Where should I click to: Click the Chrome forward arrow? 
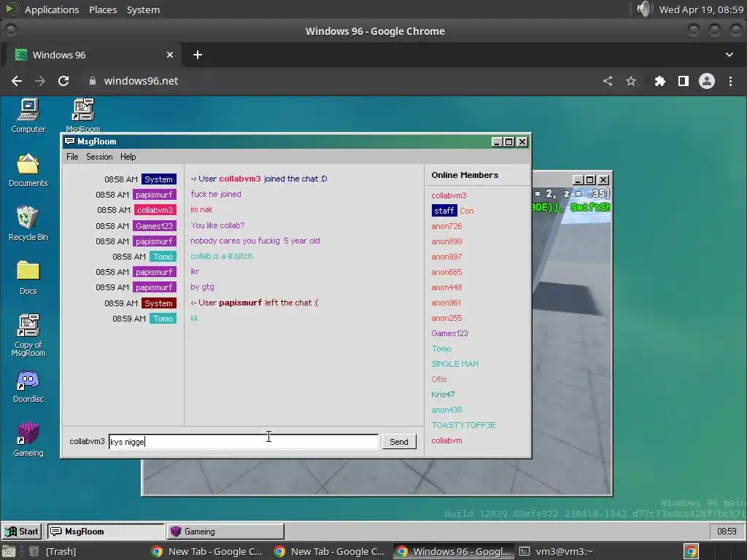coord(40,81)
